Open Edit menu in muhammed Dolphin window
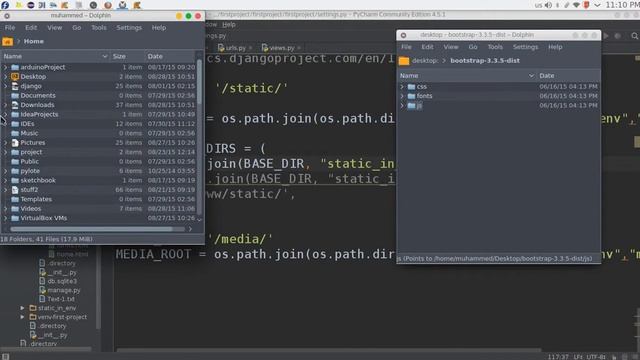Viewport: 640px width, 360px height. point(31,27)
